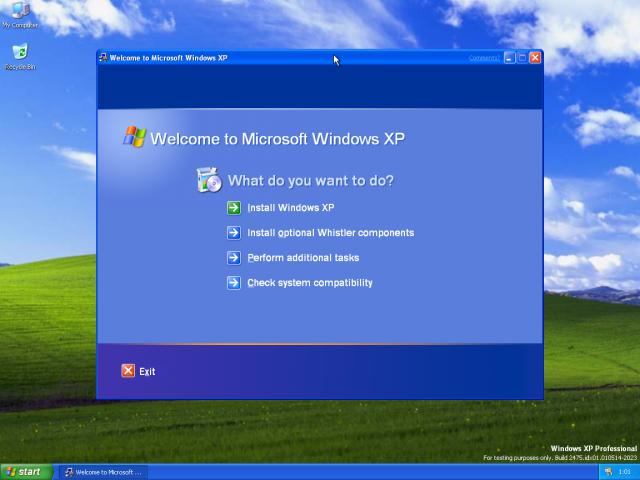Image resolution: width=640 pixels, height=480 pixels.
Task: Open the Start menu
Action: 26,472
